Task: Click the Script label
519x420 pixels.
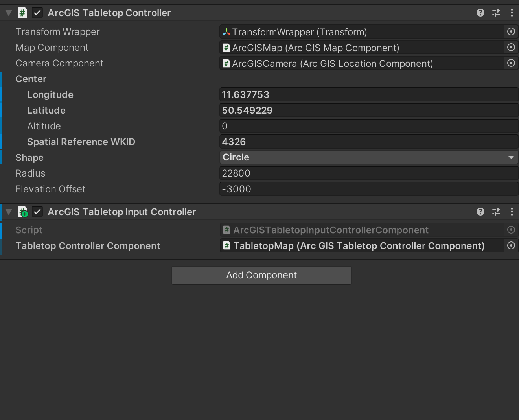Action: (x=29, y=230)
